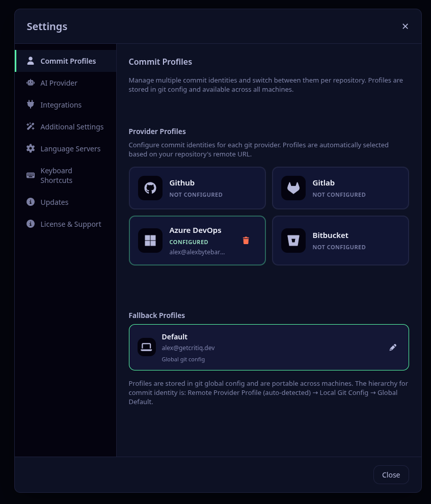Click the Updates info icon

30,202
